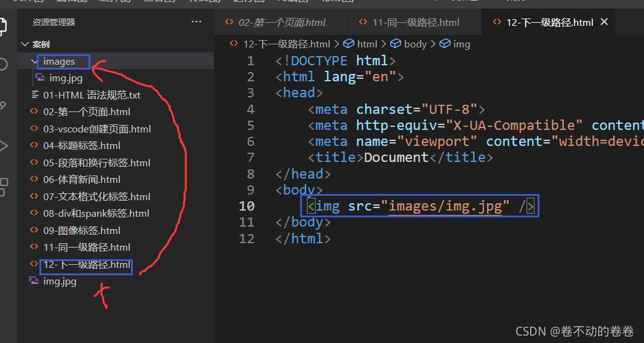Click line number 10 in the gutter
This screenshot has width=644, height=343.
point(247,206)
